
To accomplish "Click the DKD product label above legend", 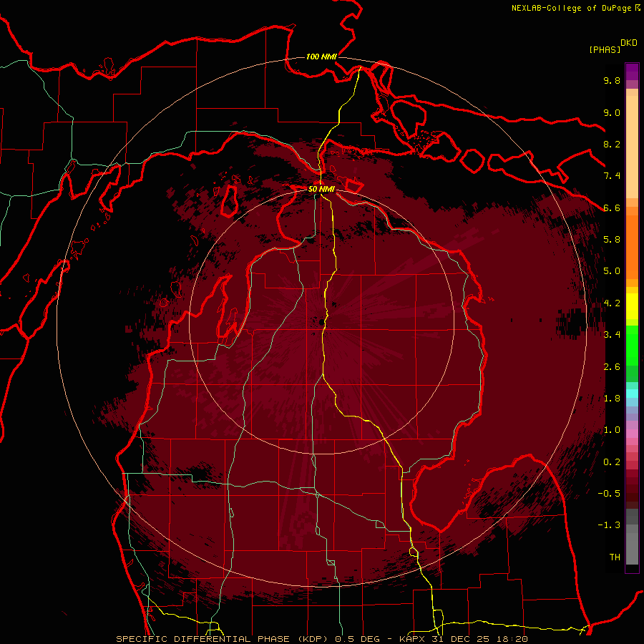I will coord(629,43).
